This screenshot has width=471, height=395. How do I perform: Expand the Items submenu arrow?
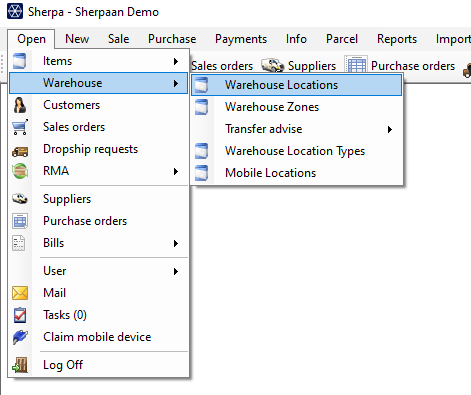click(176, 61)
